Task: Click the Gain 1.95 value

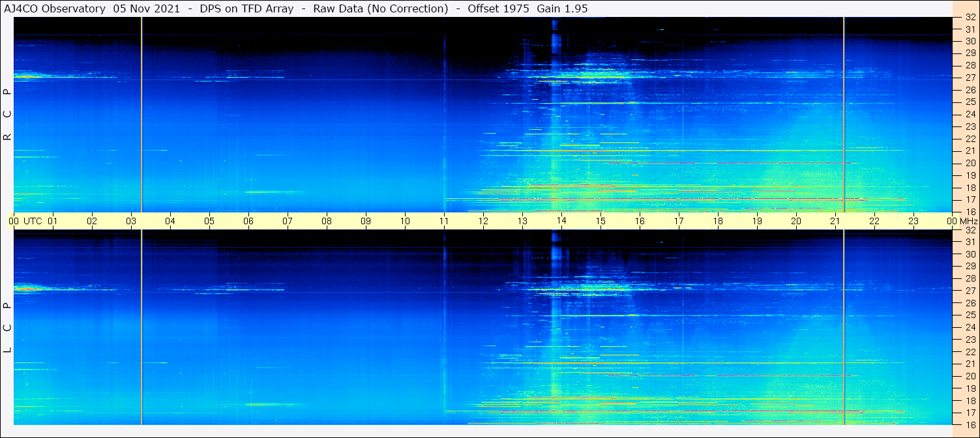Action: [562, 9]
